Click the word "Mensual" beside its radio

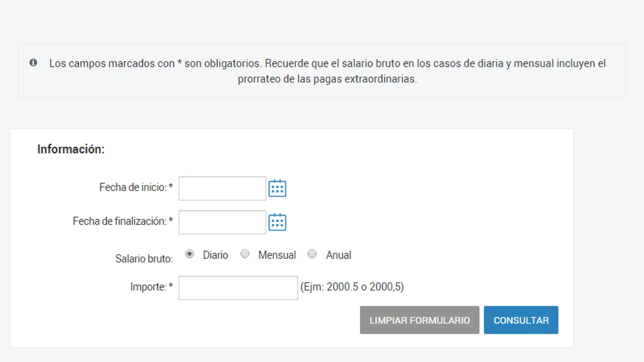277,255
